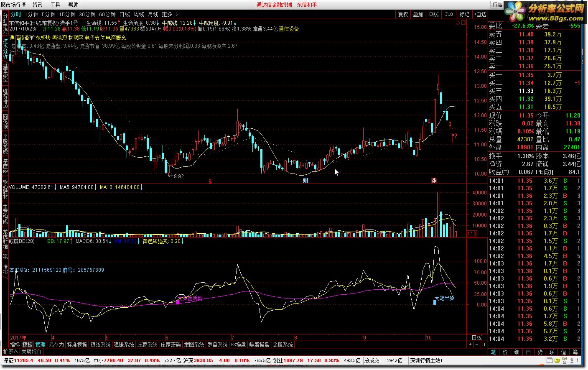This screenshot has height=370, width=588.
Task: Click the split-window square icon beside the diamond
Action: point(464,23)
